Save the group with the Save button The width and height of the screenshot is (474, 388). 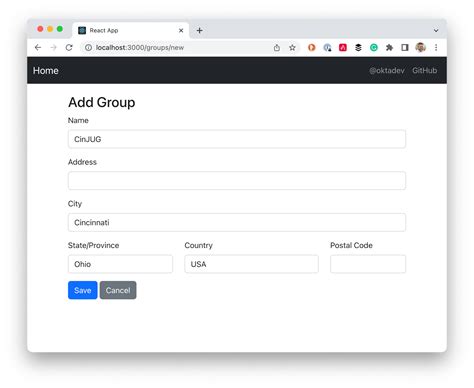83,290
